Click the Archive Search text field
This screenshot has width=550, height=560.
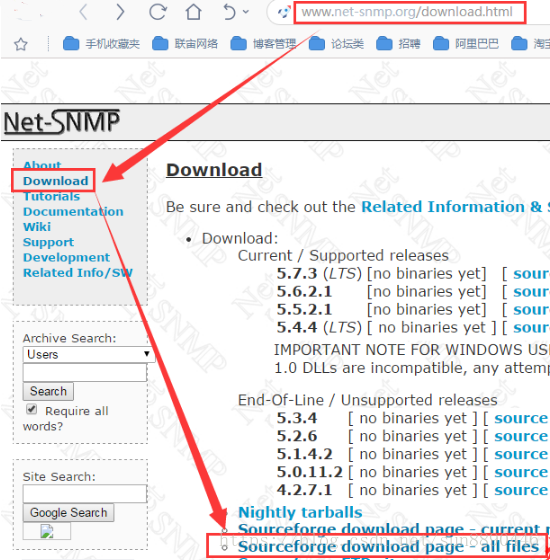[85, 372]
